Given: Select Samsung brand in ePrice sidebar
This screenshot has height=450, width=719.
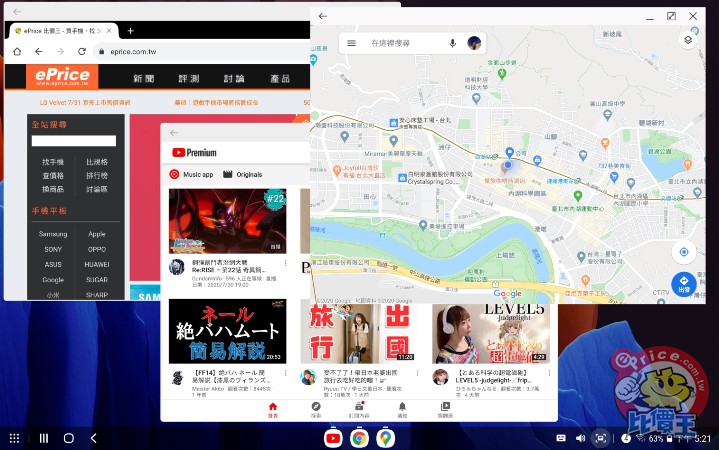Looking at the screenshot, I should pyautogui.click(x=53, y=234).
